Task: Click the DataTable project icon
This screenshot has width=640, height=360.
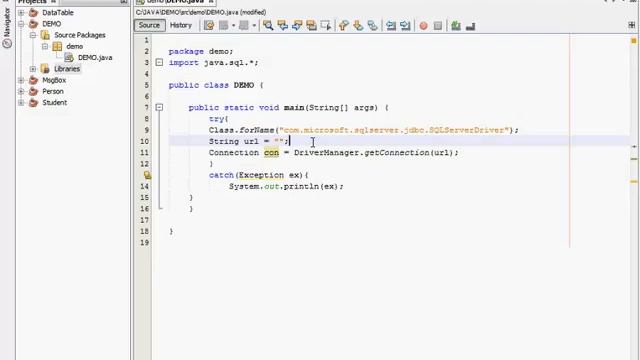Action: tap(33, 13)
